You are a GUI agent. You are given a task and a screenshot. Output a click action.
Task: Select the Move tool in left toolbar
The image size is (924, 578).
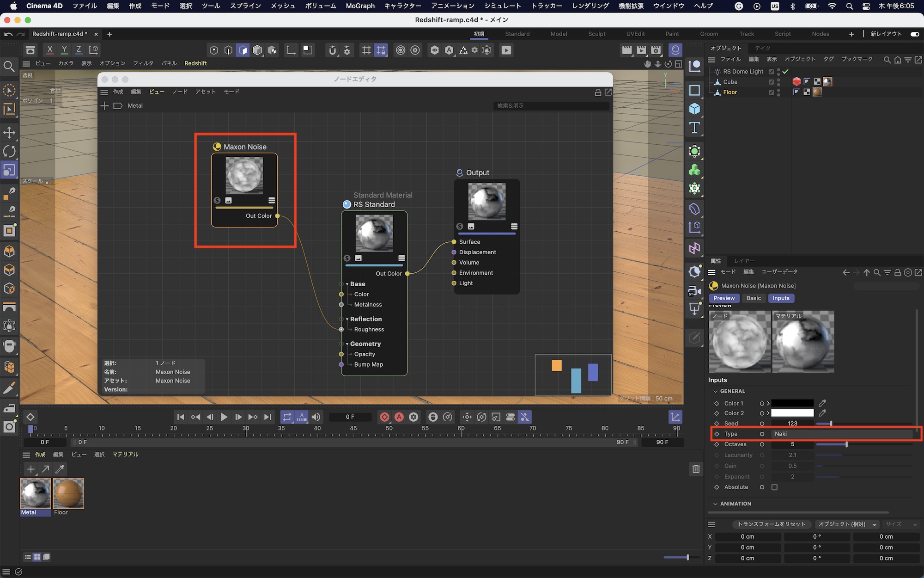tap(9, 133)
